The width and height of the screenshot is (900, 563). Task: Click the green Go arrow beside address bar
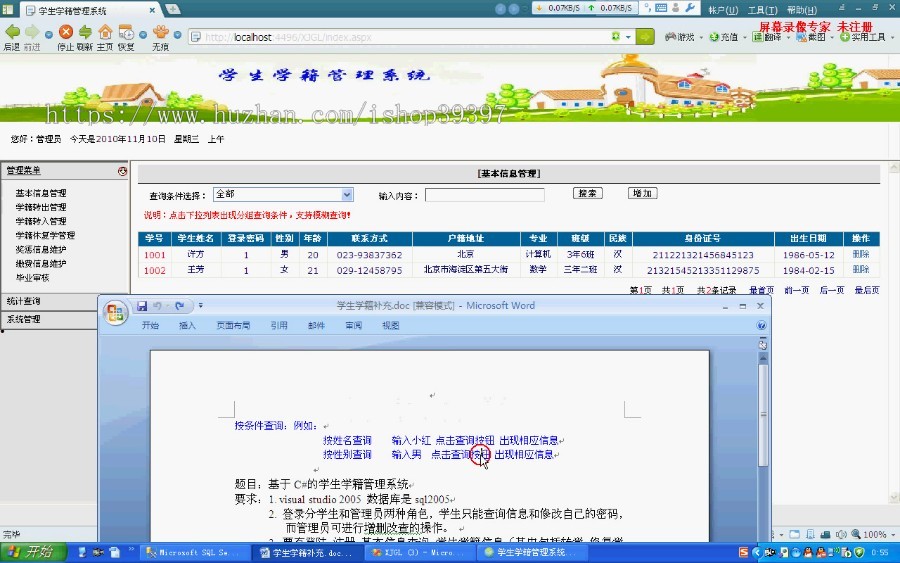[x=645, y=37]
